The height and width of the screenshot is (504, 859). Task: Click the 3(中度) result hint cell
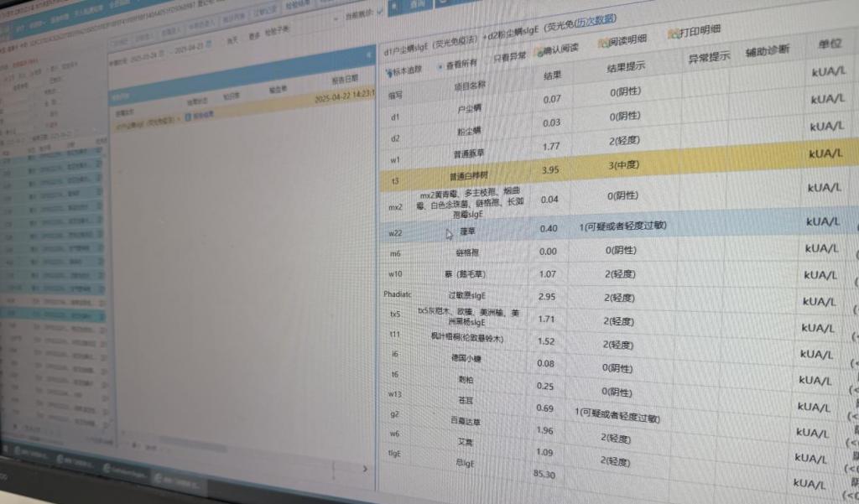(623, 165)
